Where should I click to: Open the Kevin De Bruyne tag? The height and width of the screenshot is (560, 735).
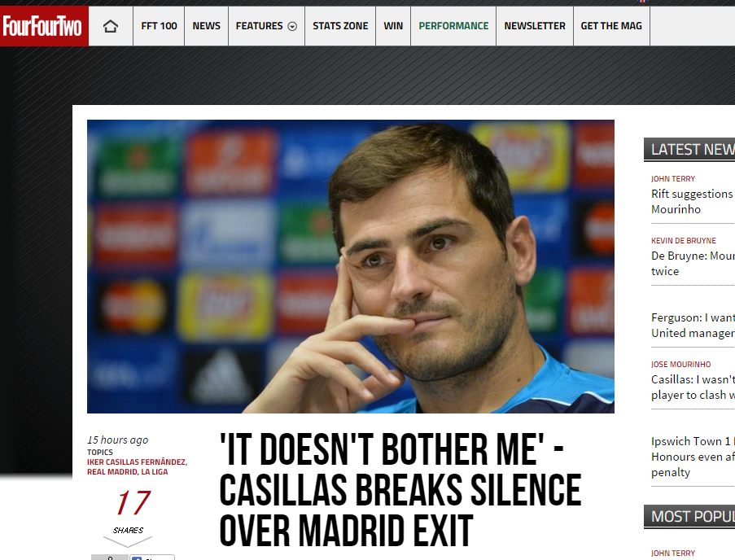[x=684, y=240]
